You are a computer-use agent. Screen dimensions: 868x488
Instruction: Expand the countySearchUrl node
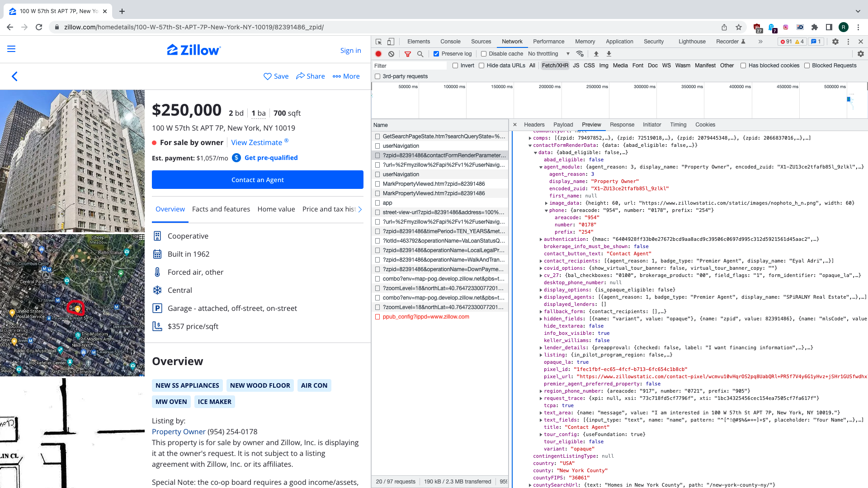[530, 485]
